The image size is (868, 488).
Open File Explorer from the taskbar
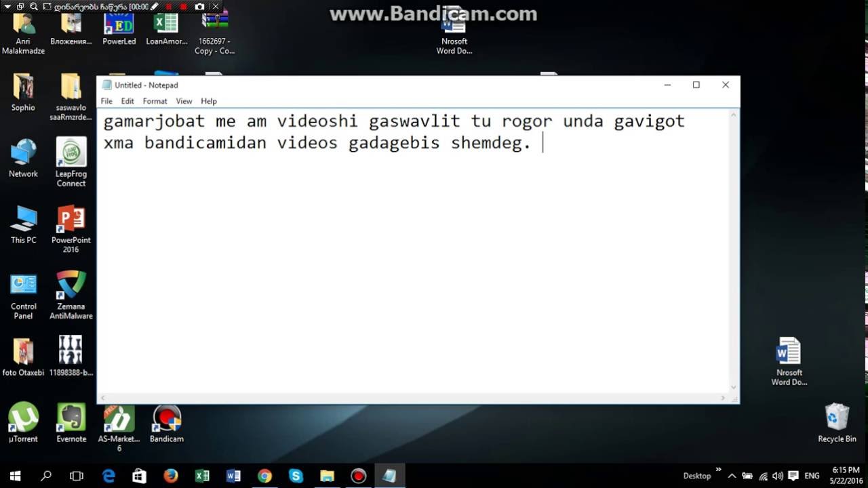click(327, 476)
